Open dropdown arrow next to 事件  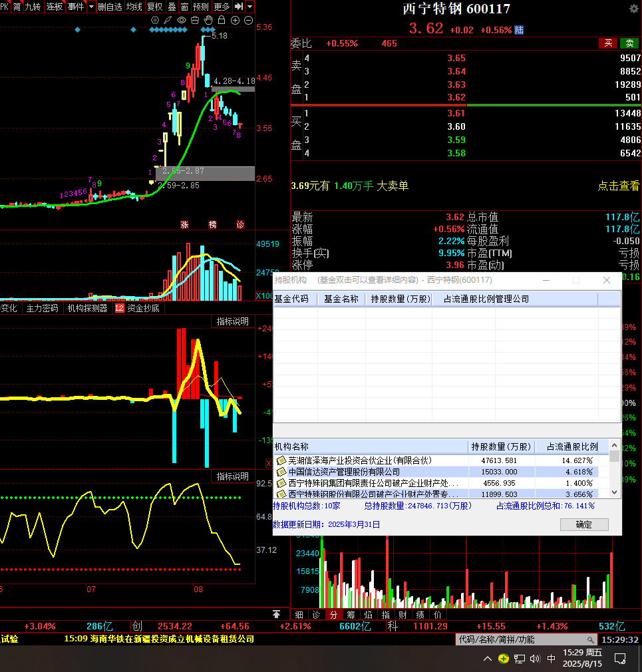pyautogui.click(x=91, y=7)
